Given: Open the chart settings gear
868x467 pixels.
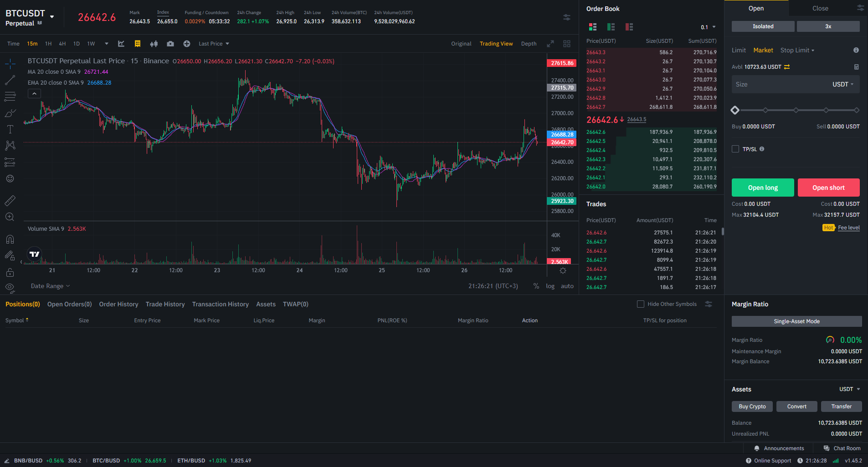Looking at the screenshot, I should coord(563,270).
